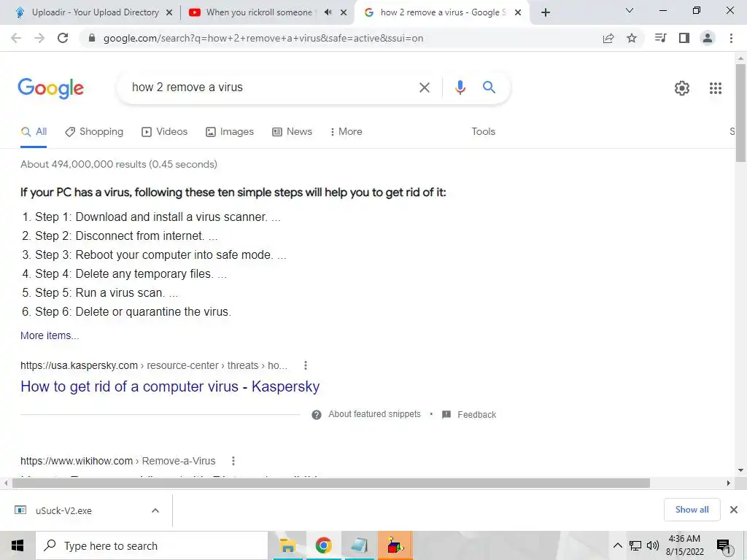Screen dimensions: 747x560
Task: Click the horizontal scrollbar of the page
Action: tap(331, 483)
